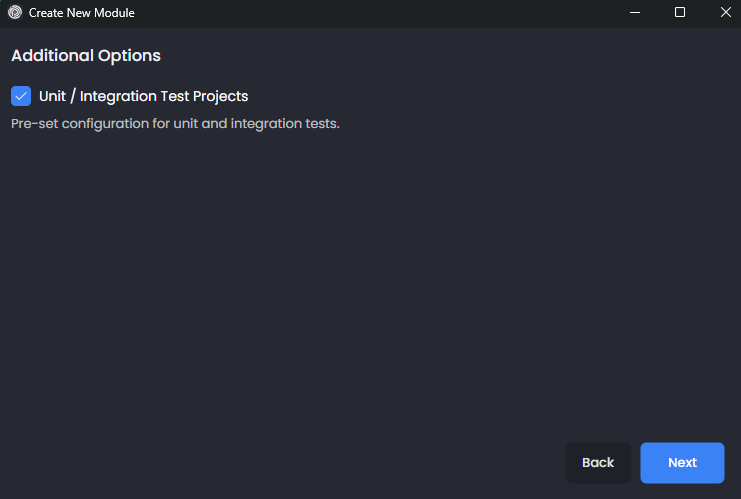Image resolution: width=741 pixels, height=499 pixels.
Task: Maximize the Create New Module dialog
Action: coord(680,13)
